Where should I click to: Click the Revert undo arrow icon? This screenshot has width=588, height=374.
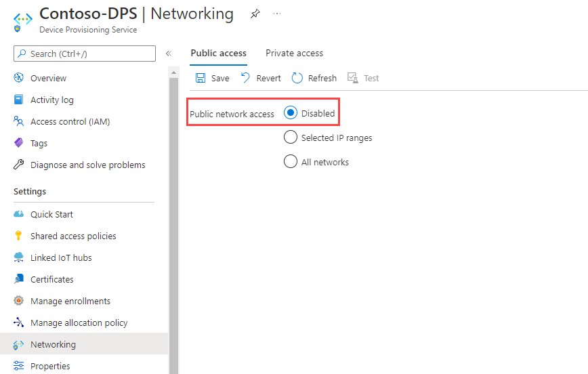[x=246, y=78]
